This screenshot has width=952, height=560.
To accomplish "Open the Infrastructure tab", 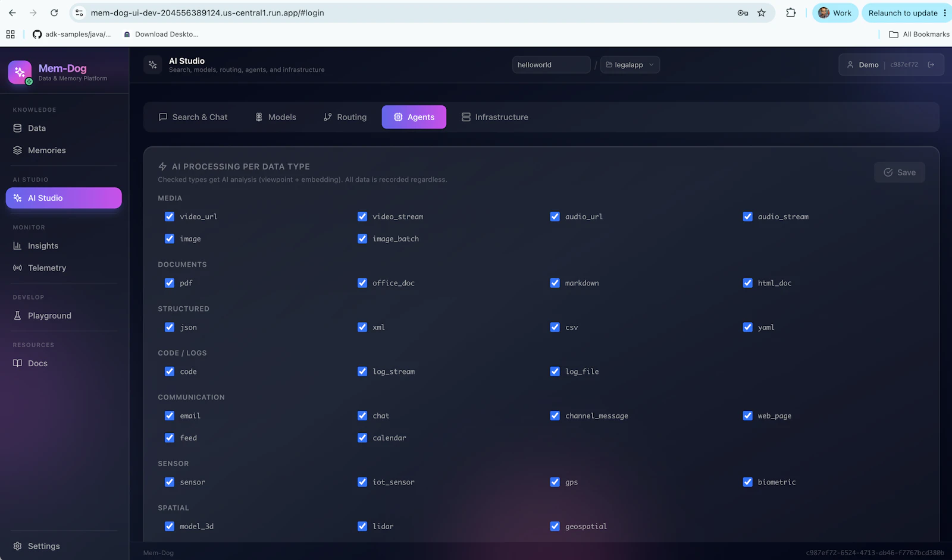I will click(x=495, y=117).
